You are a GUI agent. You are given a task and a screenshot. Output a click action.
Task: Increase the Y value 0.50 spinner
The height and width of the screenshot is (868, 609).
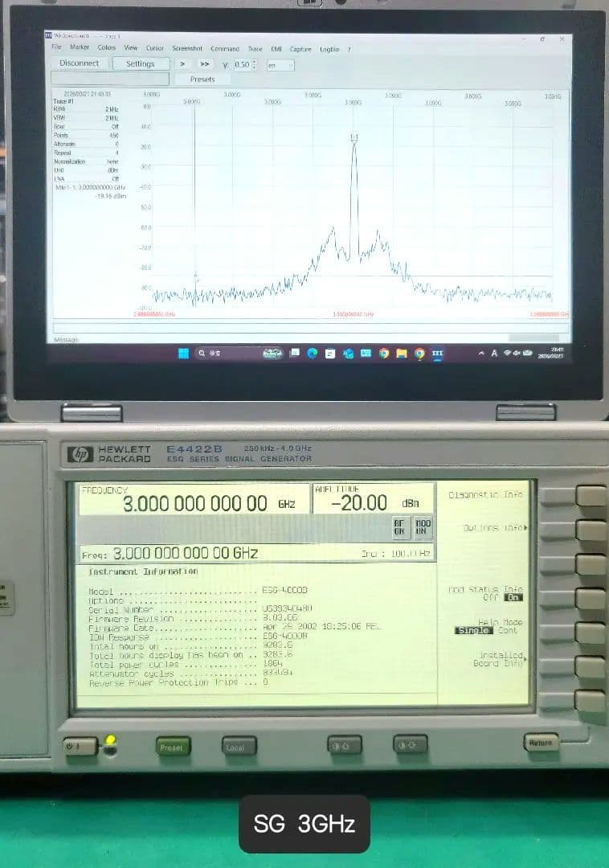point(254,62)
